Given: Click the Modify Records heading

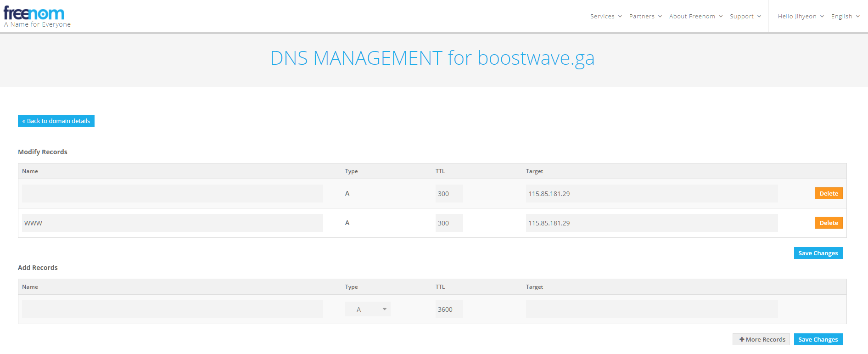Looking at the screenshot, I should point(42,152).
